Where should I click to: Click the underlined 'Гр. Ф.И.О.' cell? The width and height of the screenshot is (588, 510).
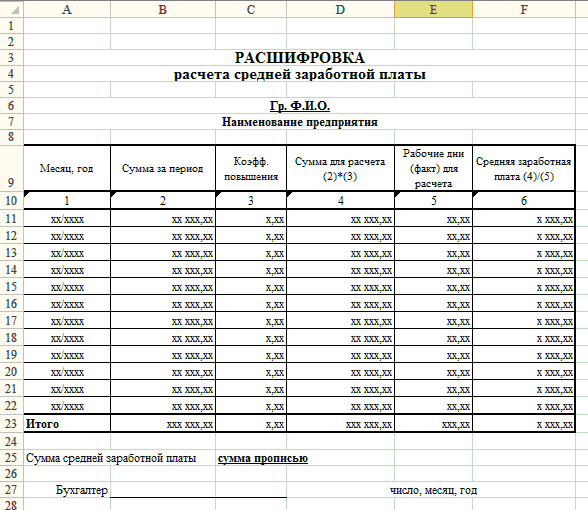pos(300,106)
